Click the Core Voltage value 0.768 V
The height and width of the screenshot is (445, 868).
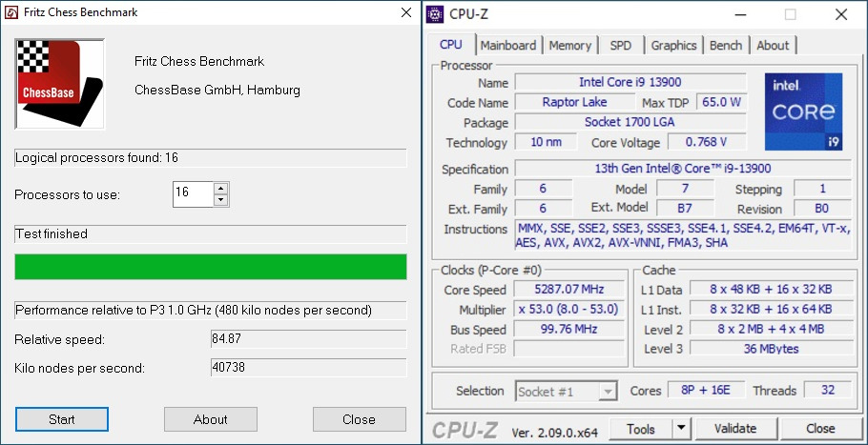click(x=707, y=142)
